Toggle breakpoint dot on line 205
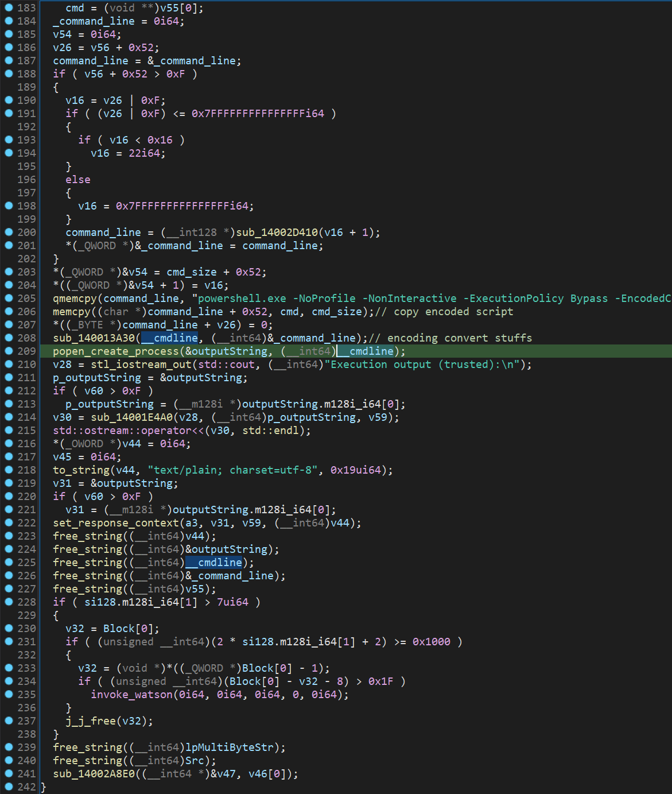The image size is (672, 794). (x=9, y=299)
